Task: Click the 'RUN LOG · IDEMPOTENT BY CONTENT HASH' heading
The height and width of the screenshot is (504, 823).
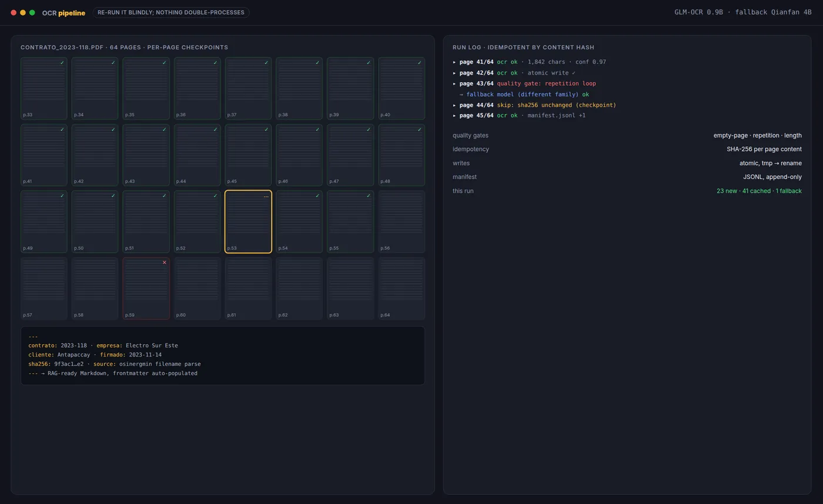Action: pos(523,48)
